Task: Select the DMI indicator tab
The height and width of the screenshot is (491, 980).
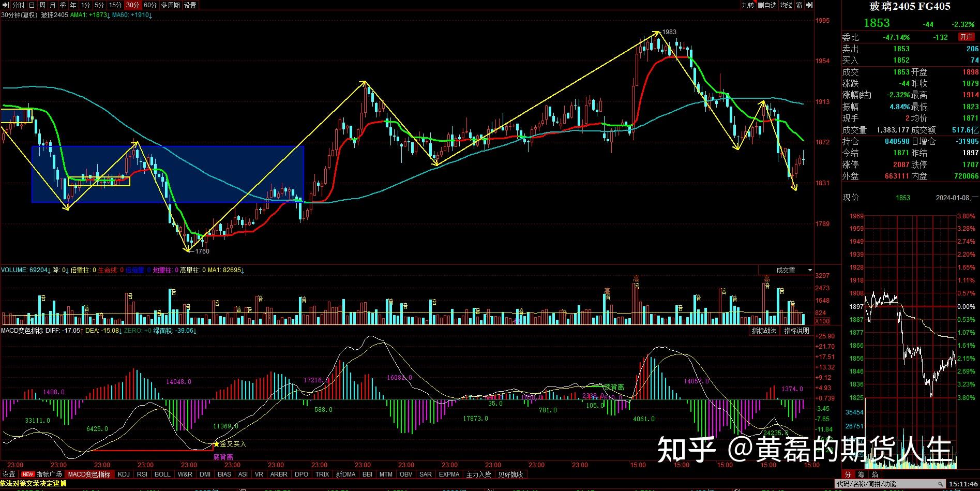Action: coord(205,474)
